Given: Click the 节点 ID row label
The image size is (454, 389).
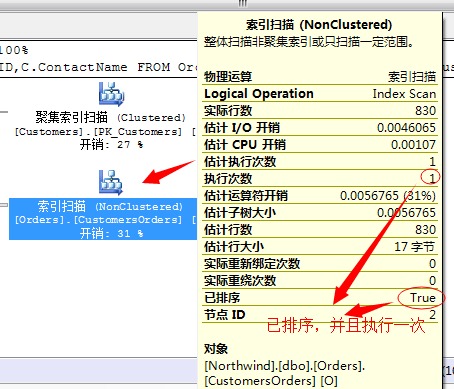Looking at the screenshot, I should [x=225, y=315].
